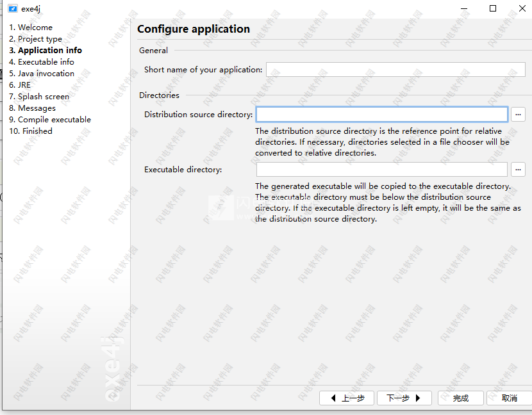Open step 2. Project type

(36, 39)
